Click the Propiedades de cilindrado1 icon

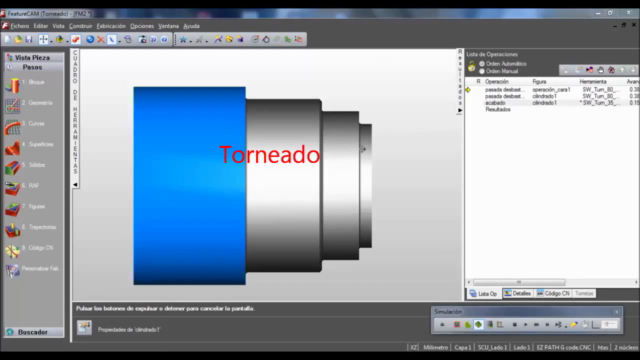pos(84,328)
